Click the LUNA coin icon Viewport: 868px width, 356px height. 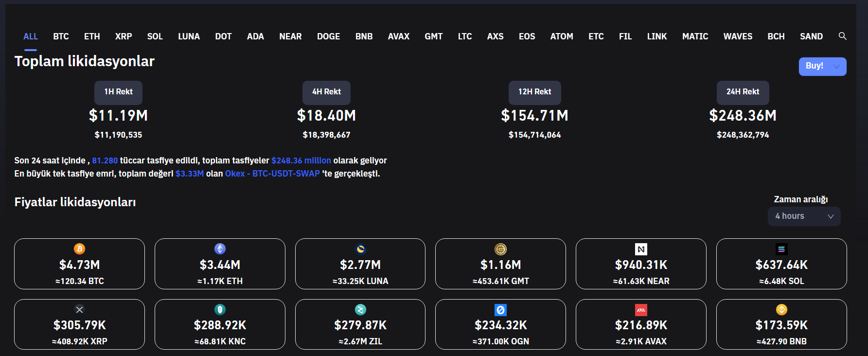[x=360, y=249]
